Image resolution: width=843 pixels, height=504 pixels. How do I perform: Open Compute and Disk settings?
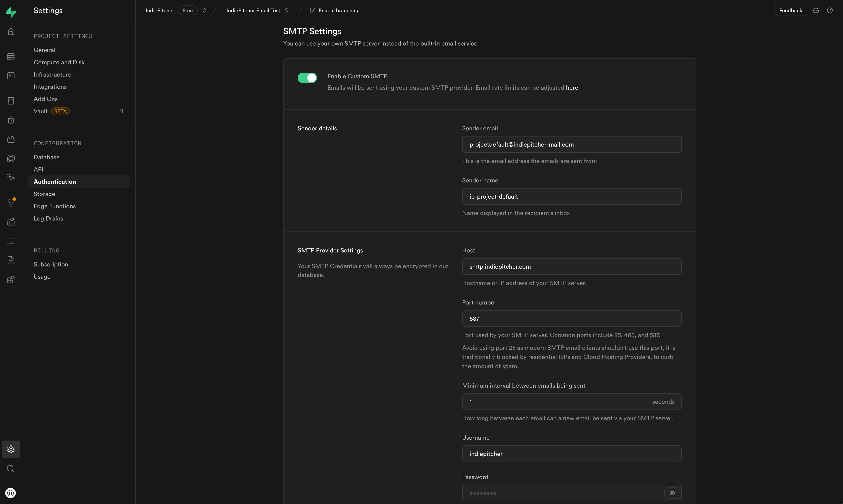[x=59, y=62]
